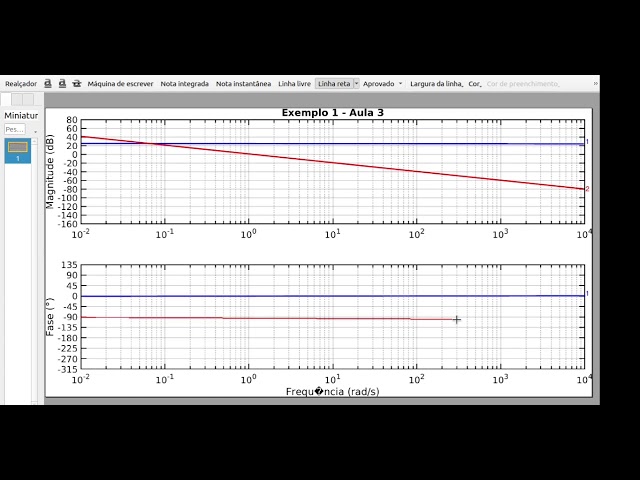Switch to the first sidebar tab
The image size is (640, 480).
[x=6, y=100]
